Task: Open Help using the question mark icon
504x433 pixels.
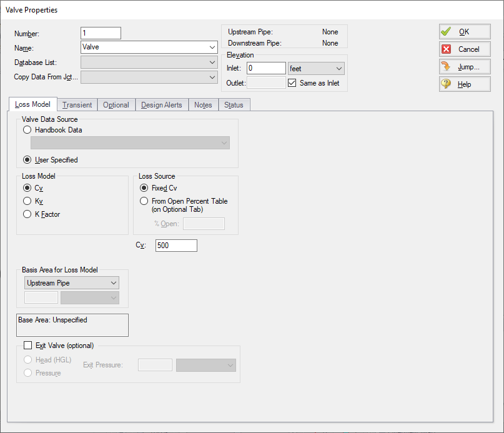Action: click(x=464, y=84)
